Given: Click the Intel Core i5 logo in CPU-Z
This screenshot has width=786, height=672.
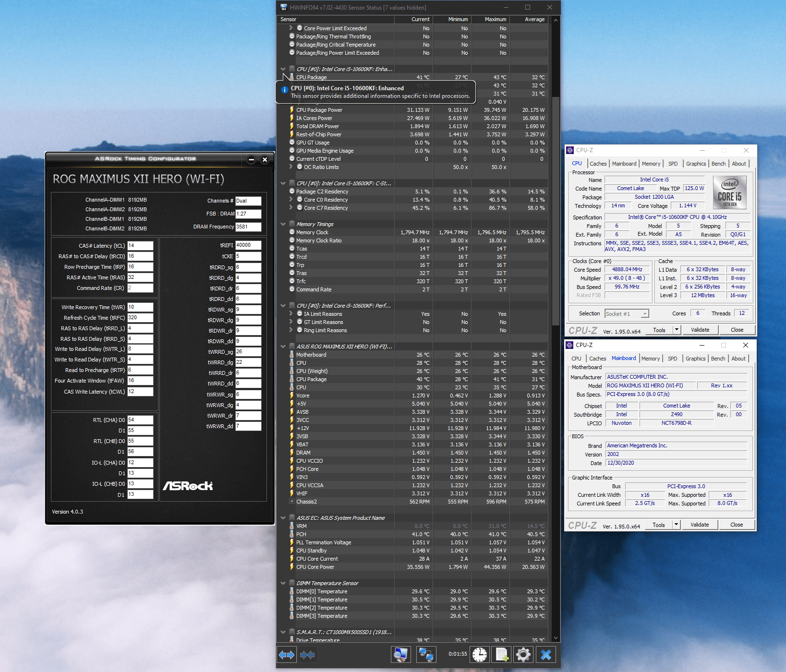Looking at the screenshot, I should [x=729, y=192].
